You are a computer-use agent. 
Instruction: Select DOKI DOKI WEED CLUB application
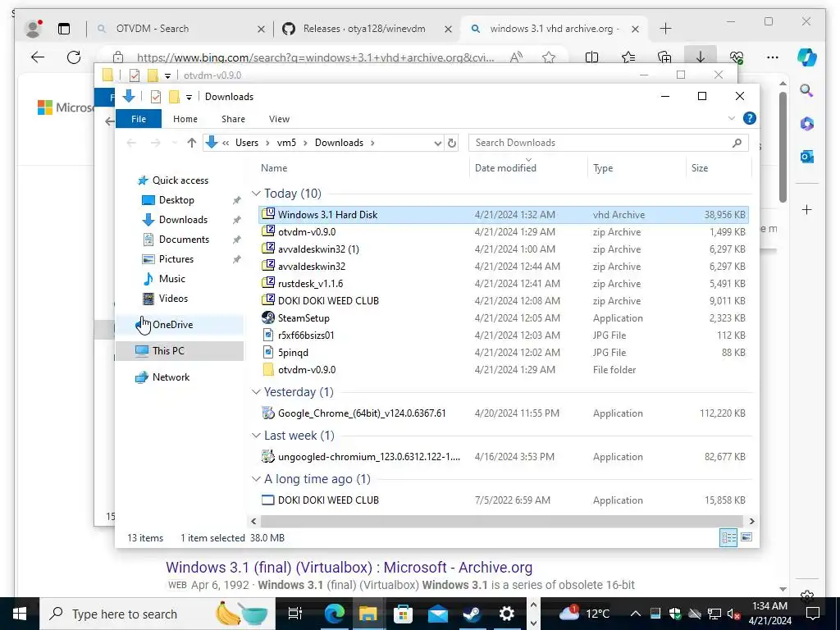coord(328,500)
